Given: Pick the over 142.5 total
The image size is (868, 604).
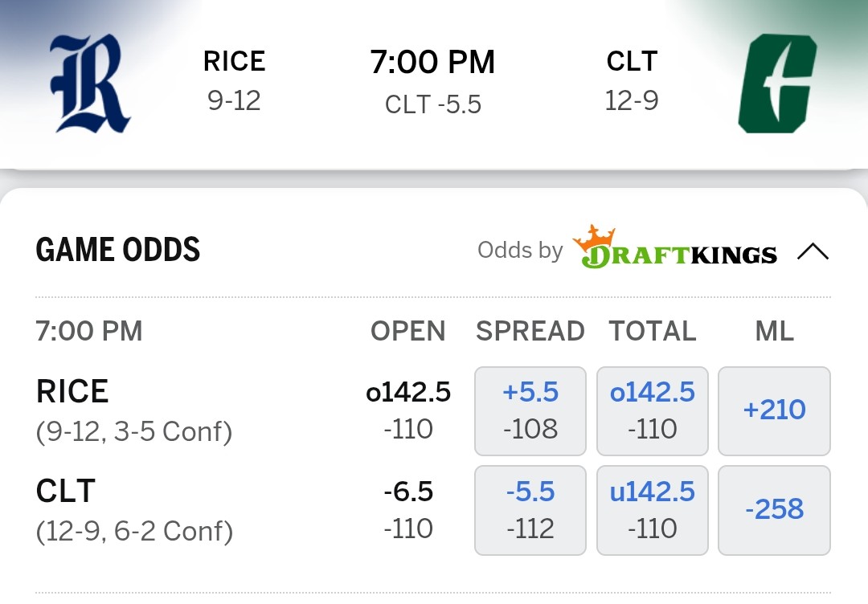Looking at the screenshot, I should pyautogui.click(x=652, y=410).
